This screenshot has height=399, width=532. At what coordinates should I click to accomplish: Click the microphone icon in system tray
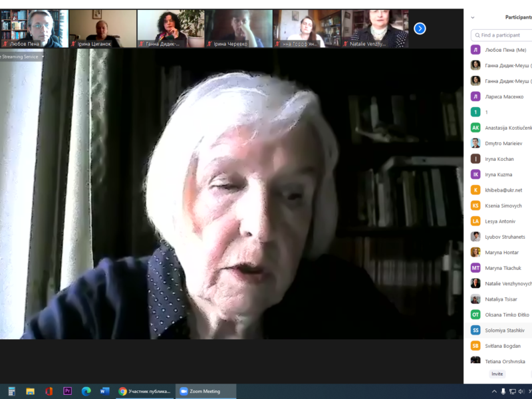coord(503,391)
